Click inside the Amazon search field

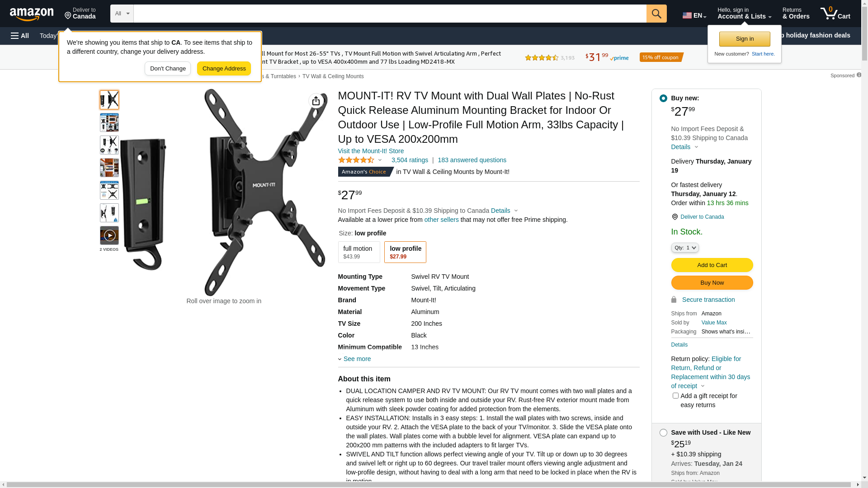click(x=390, y=14)
